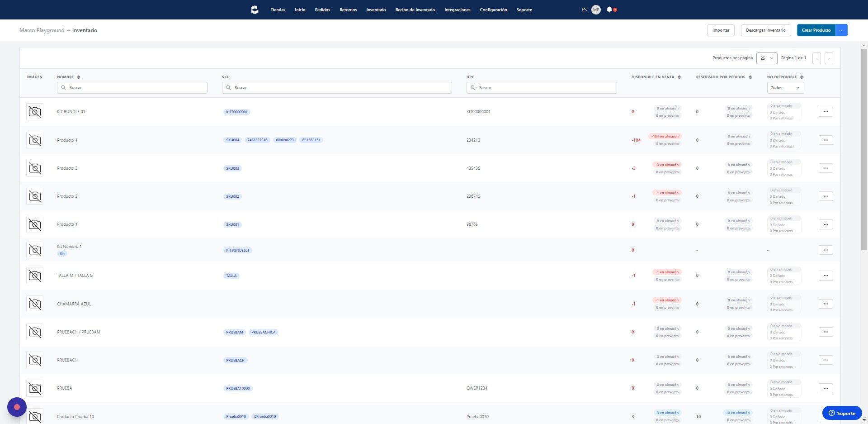Click the -104 en almacén badge
The image size is (868, 424).
(x=665, y=136)
